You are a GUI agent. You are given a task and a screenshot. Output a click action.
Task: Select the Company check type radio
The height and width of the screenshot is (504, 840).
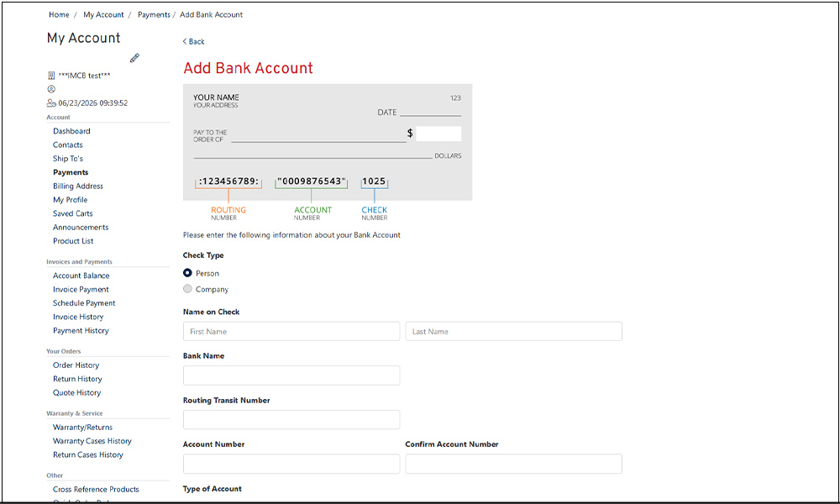click(187, 289)
